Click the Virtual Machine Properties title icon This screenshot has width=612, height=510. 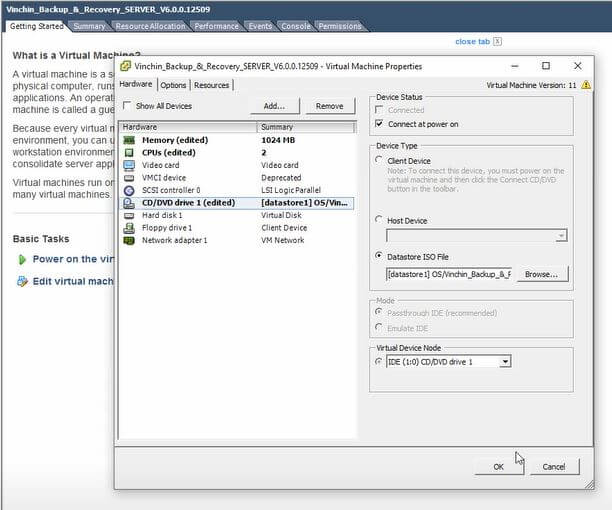pos(125,66)
